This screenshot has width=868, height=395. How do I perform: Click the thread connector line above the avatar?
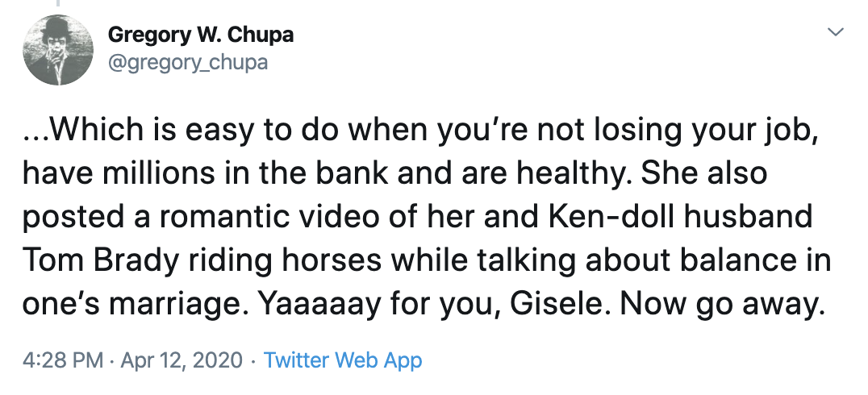(x=57, y=4)
